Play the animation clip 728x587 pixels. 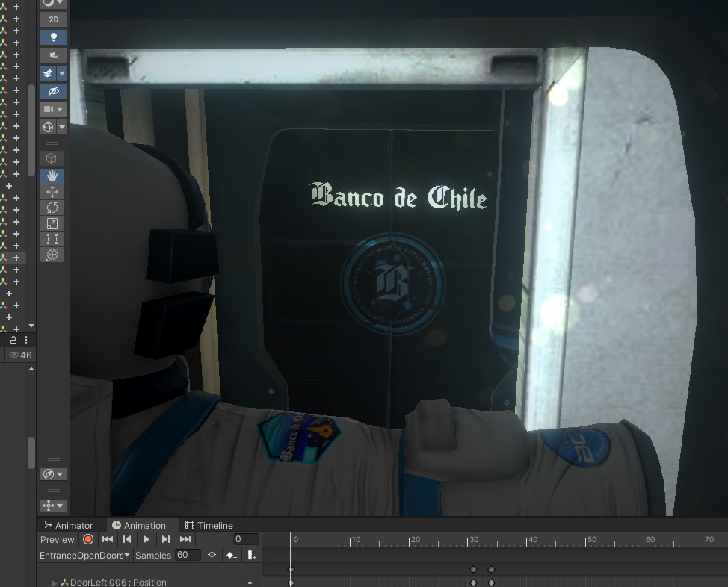click(146, 539)
